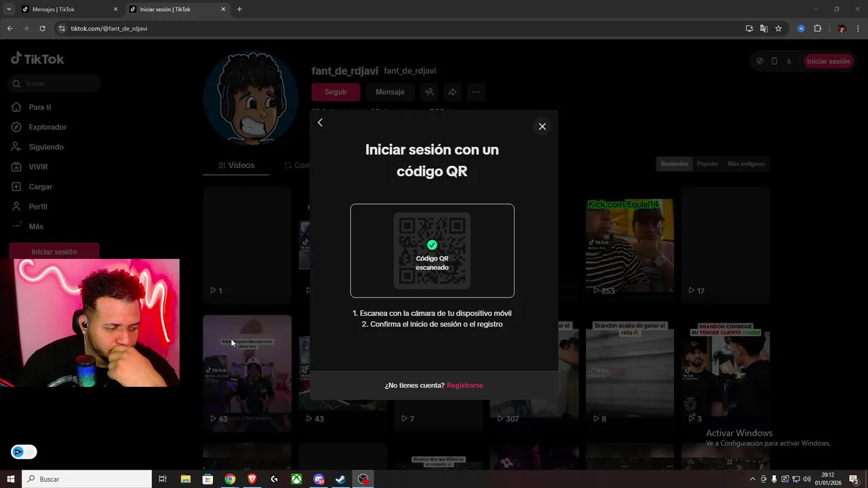Screen dimensions: 868x488
Task: Click the address bar URL
Action: 109,28
